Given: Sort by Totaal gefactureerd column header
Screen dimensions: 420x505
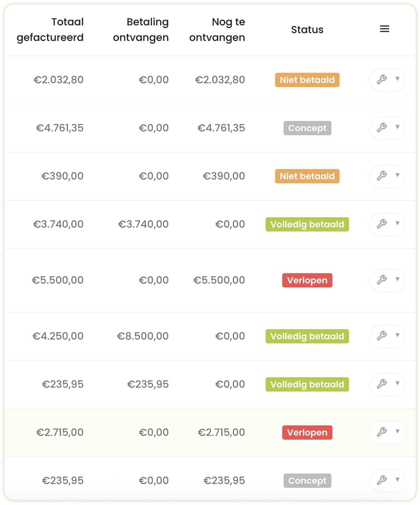Looking at the screenshot, I should 50,30.
